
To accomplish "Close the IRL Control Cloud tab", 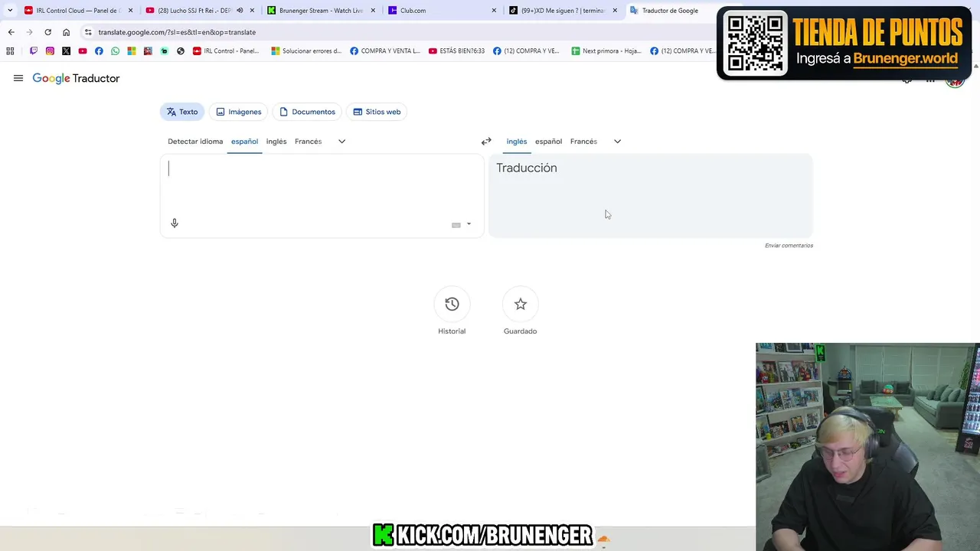I will 130,11.
